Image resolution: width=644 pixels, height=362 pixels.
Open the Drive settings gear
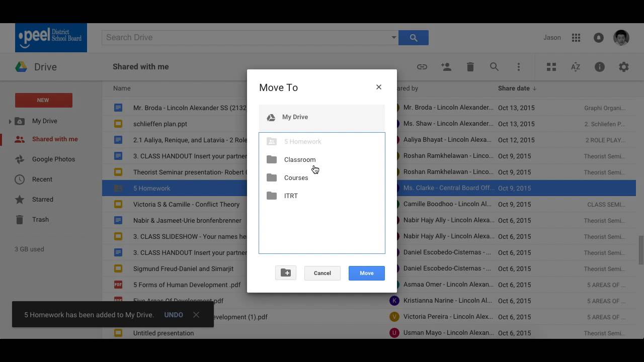point(624,67)
